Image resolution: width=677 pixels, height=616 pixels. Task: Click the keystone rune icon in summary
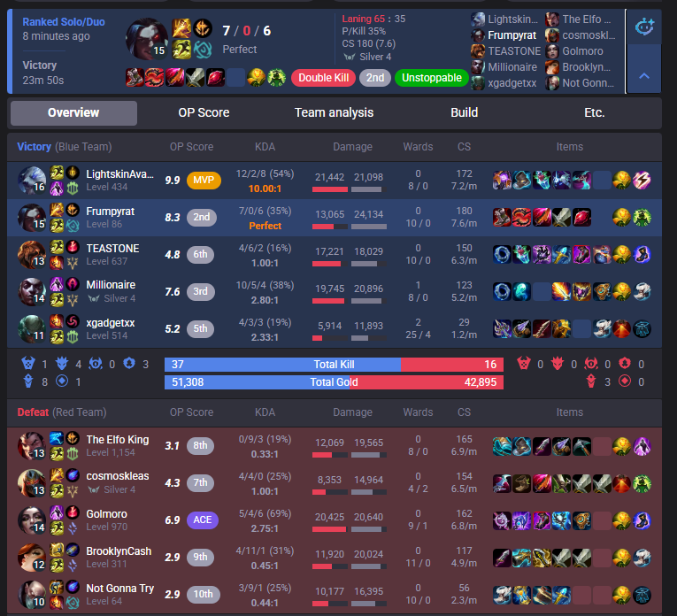pyautogui.click(x=202, y=28)
